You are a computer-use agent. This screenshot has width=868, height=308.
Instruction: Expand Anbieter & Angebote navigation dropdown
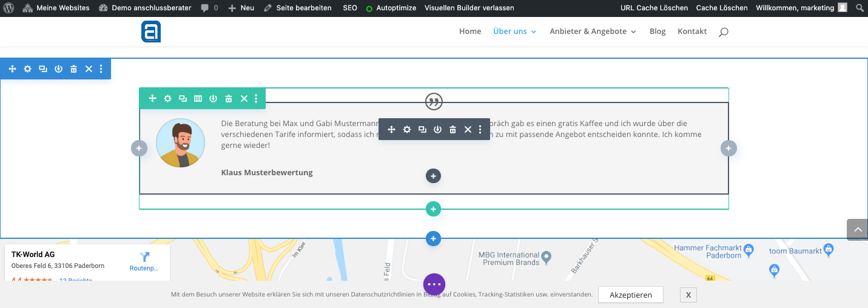point(593,32)
